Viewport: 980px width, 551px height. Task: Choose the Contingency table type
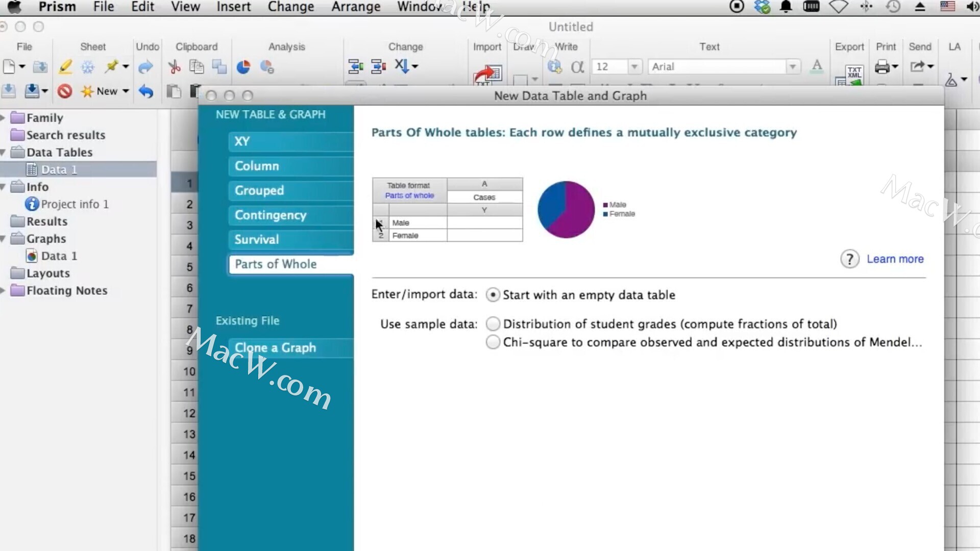pyautogui.click(x=291, y=215)
